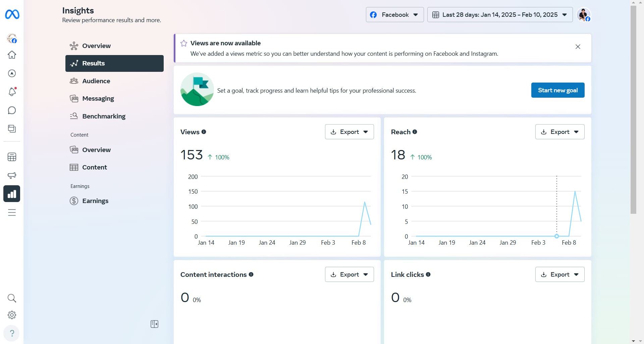Click star icon in Views banner
Viewport: 644px width, 344px height.
click(184, 43)
